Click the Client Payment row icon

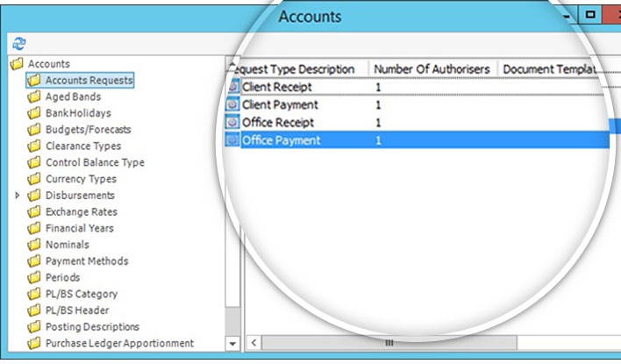pos(233,104)
